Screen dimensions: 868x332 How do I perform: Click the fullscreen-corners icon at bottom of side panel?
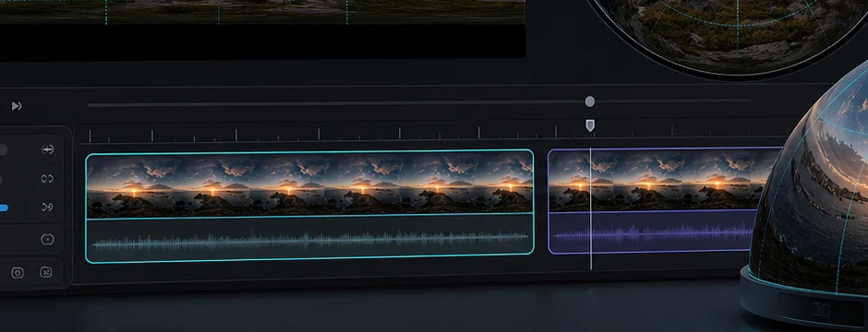point(46,272)
